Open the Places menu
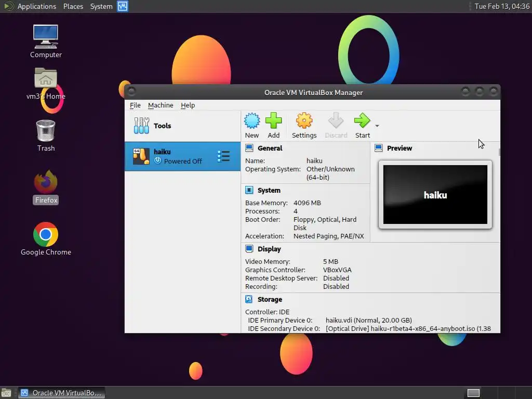 point(73,6)
